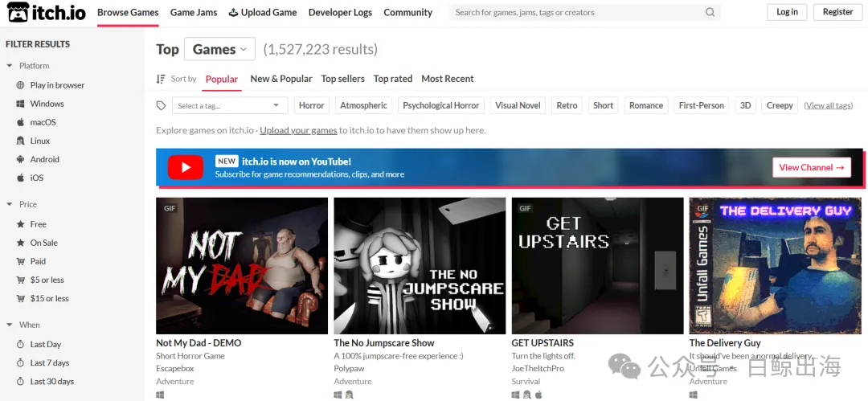The image size is (868, 401).
Task: Click the Linux penguin filter icon
Action: pos(20,141)
